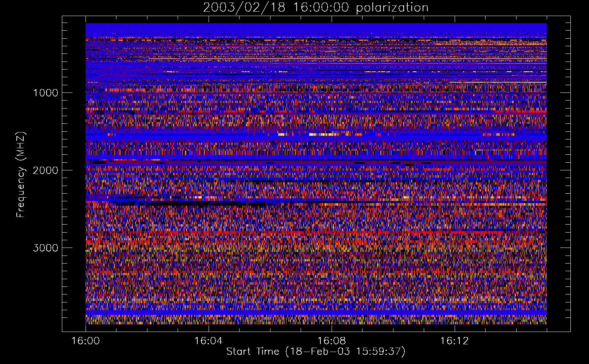Click the '16:04' time tick label
This screenshot has width=589, height=364.
(209, 341)
